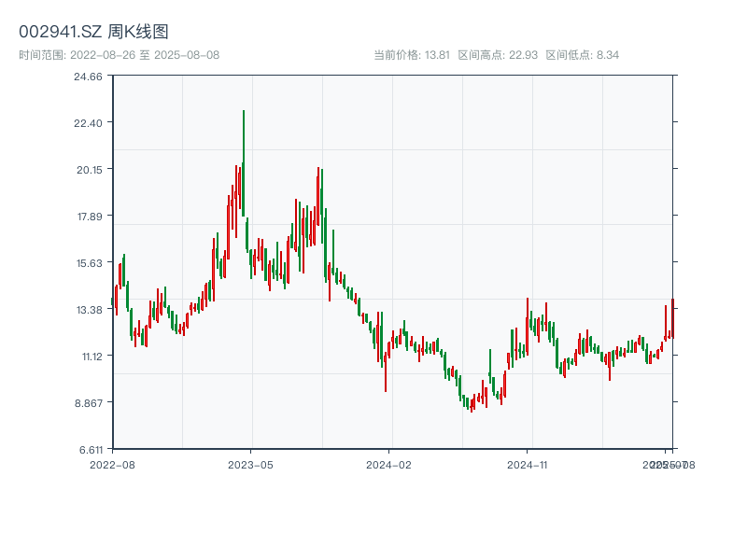
Task: Select the period high 区间高点: 22.93
Action: (498, 55)
